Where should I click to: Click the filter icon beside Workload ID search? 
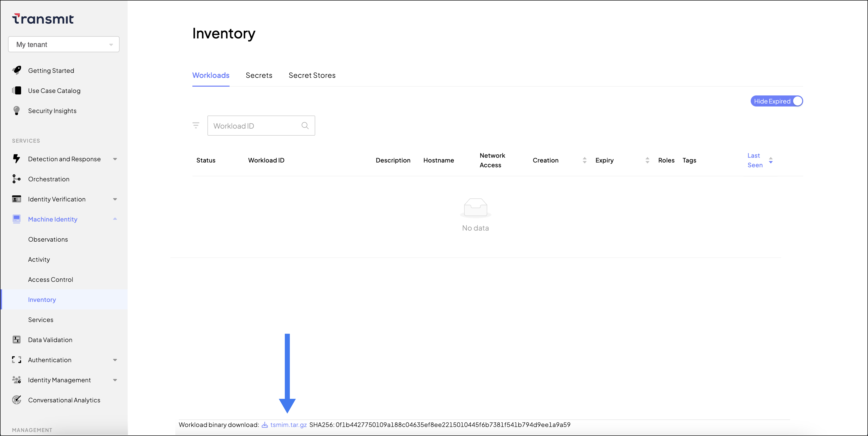[196, 125]
